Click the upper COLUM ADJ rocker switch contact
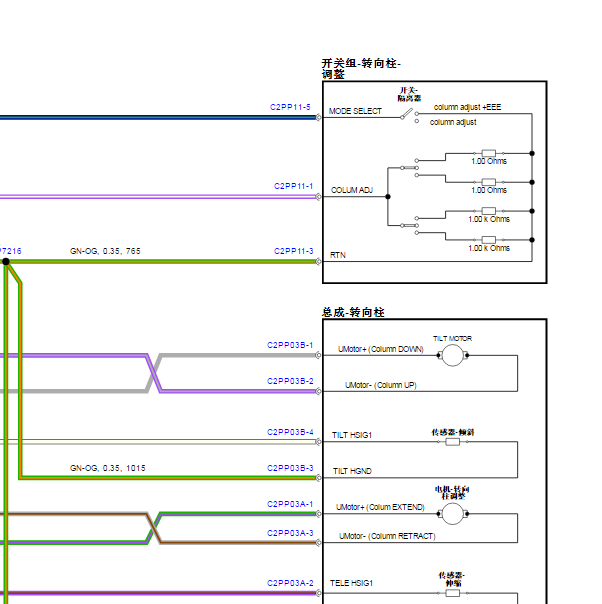Viewport: 602px width, 604px height. point(409,168)
